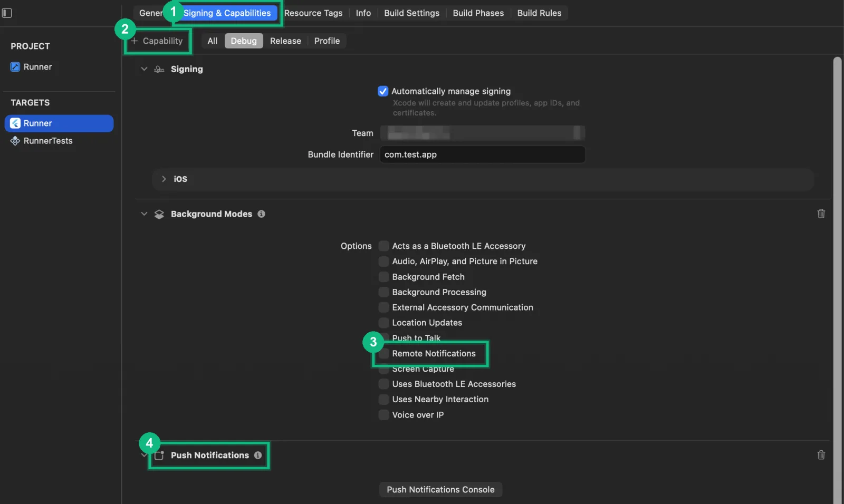Open the Background Modes info icon

[x=261, y=214]
